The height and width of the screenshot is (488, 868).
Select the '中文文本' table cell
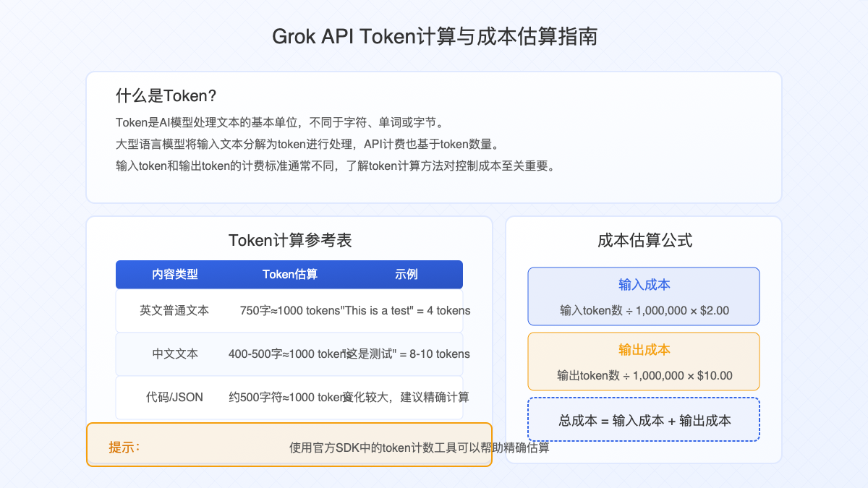pos(174,354)
